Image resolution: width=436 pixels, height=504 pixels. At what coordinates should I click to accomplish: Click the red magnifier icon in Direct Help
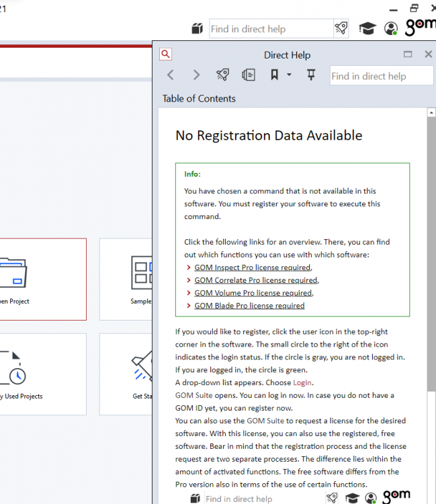click(166, 54)
